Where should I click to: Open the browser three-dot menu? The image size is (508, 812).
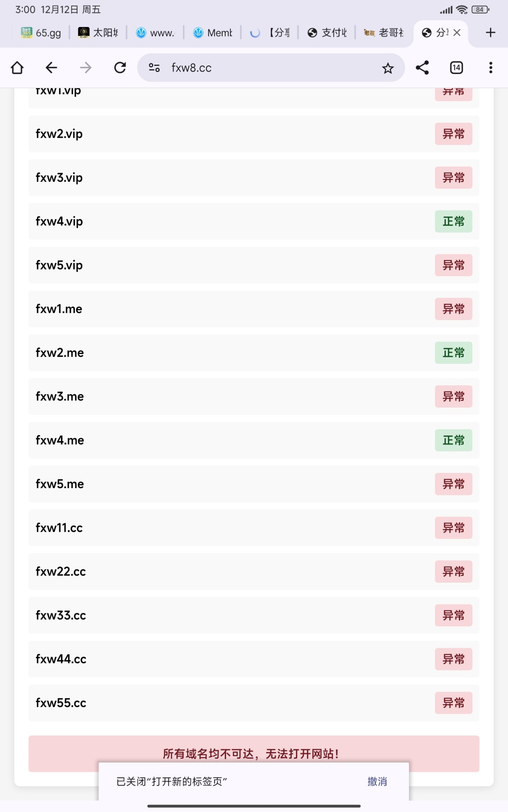491,68
